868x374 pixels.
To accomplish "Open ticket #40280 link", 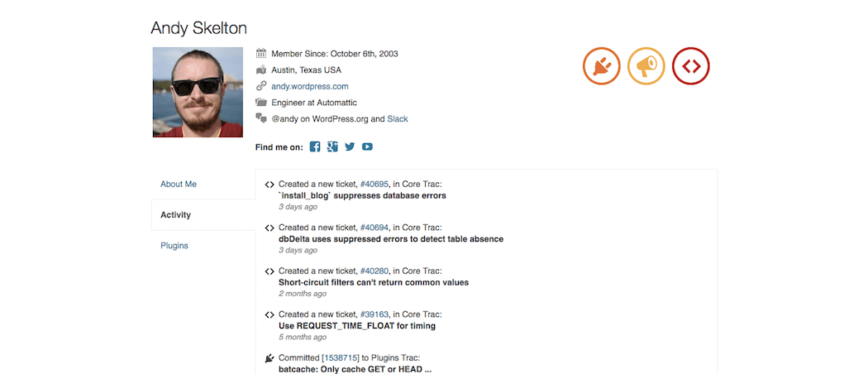I will pos(374,271).
